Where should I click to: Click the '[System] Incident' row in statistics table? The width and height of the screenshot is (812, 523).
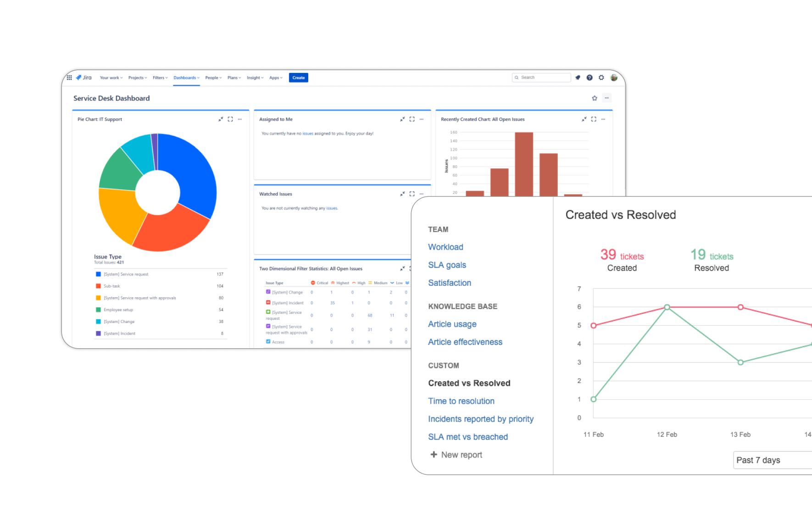pyautogui.click(x=337, y=303)
